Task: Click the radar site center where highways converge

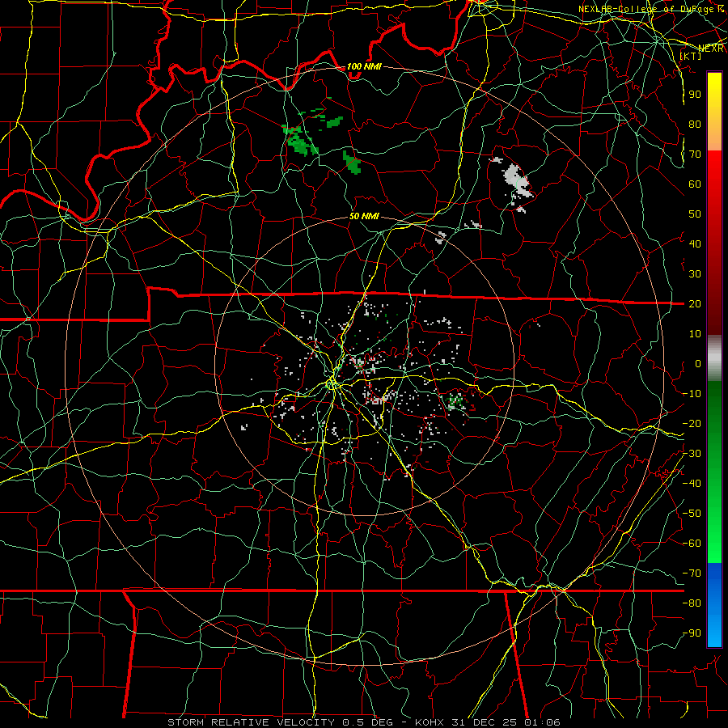Action: [332, 384]
